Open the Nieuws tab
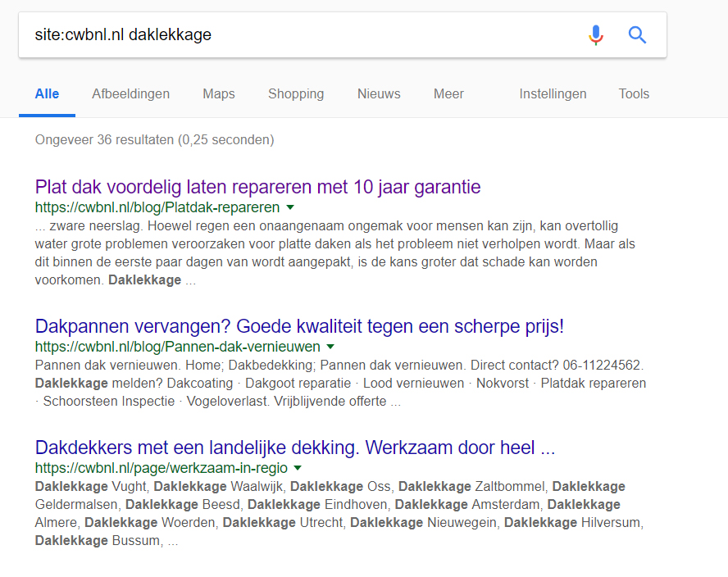The image size is (728, 577). tap(379, 93)
